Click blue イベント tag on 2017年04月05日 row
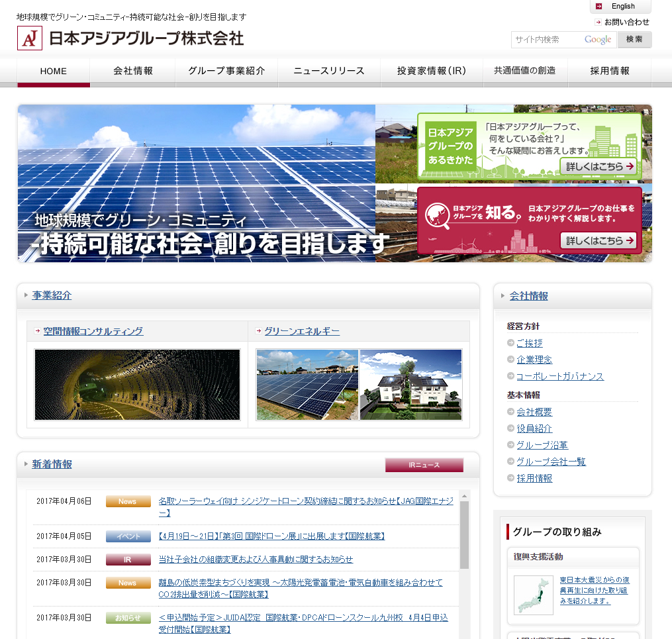The height and width of the screenshot is (639, 672). coord(128,536)
